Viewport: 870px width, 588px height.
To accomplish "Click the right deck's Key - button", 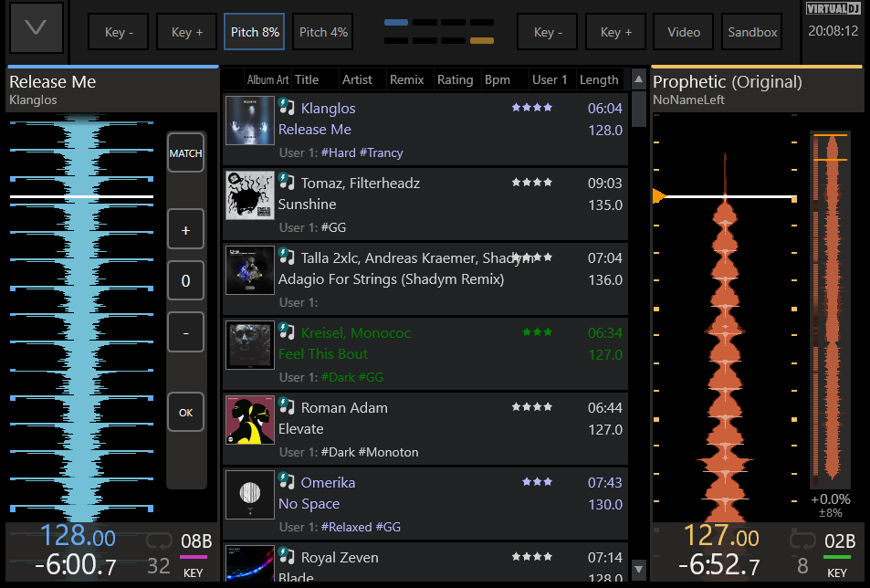I will 548,32.
